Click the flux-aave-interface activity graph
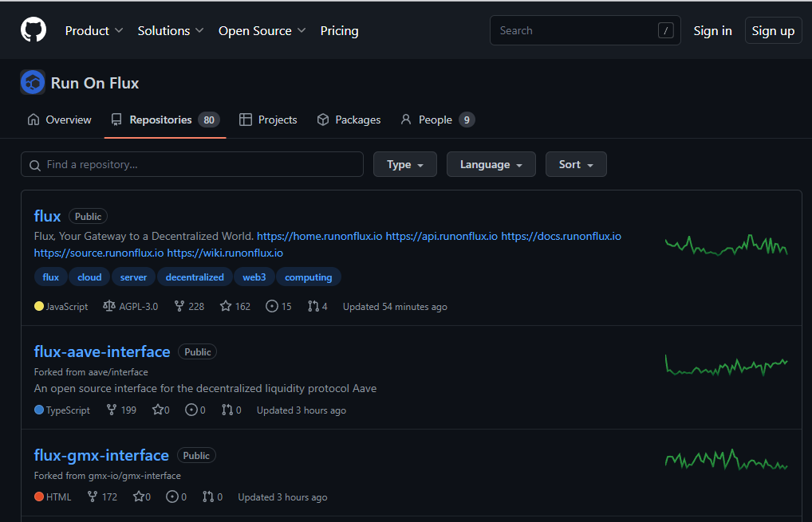This screenshot has height=522, width=812. pos(726,365)
